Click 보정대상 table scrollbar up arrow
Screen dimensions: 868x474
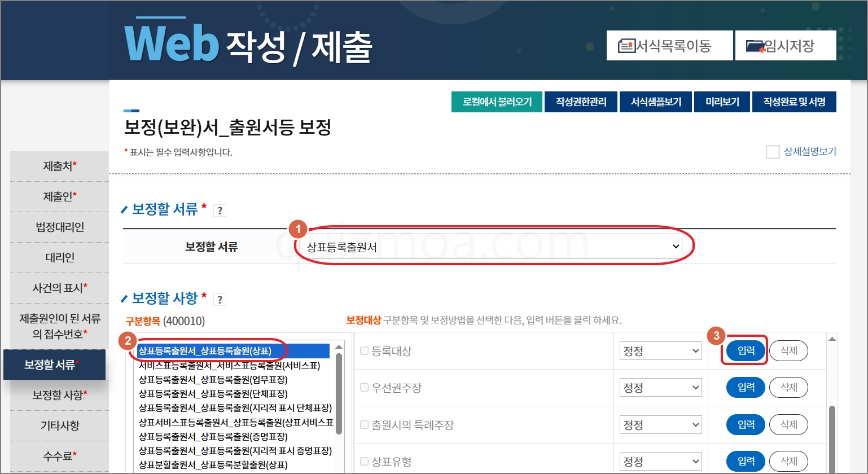click(x=832, y=339)
